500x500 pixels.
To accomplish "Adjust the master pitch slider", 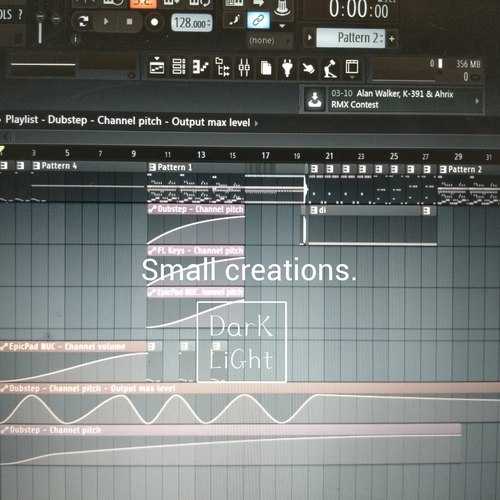I will click(56, 20).
